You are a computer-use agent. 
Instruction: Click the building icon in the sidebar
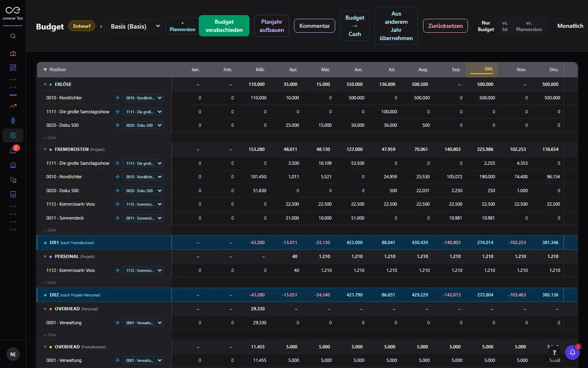click(x=13, y=165)
